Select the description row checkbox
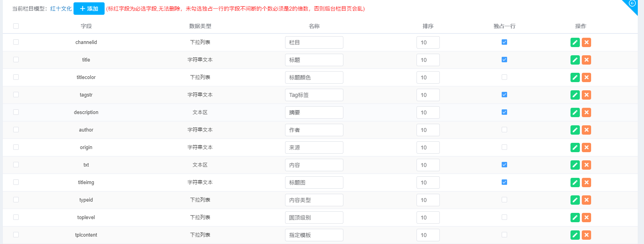 (x=16, y=112)
